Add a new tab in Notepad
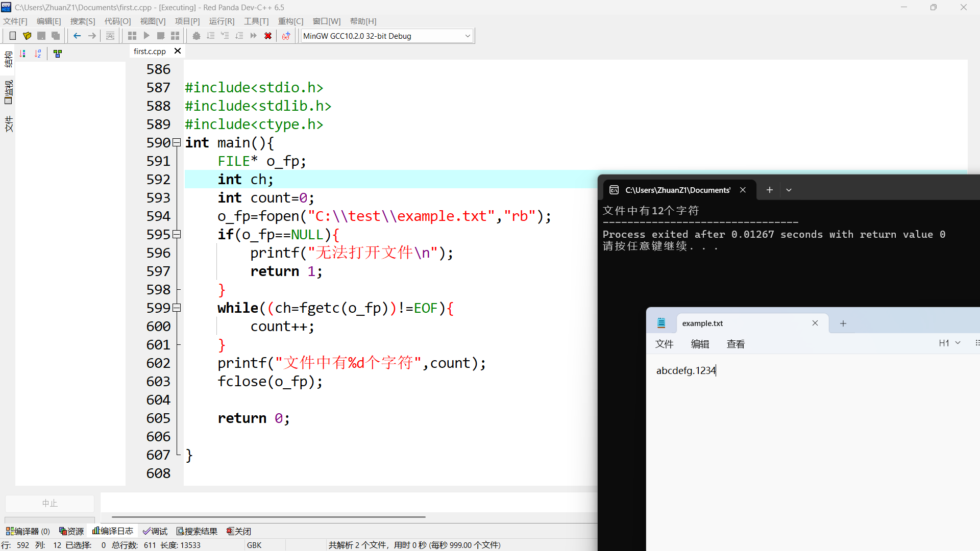This screenshot has width=980, height=551. 843,323
